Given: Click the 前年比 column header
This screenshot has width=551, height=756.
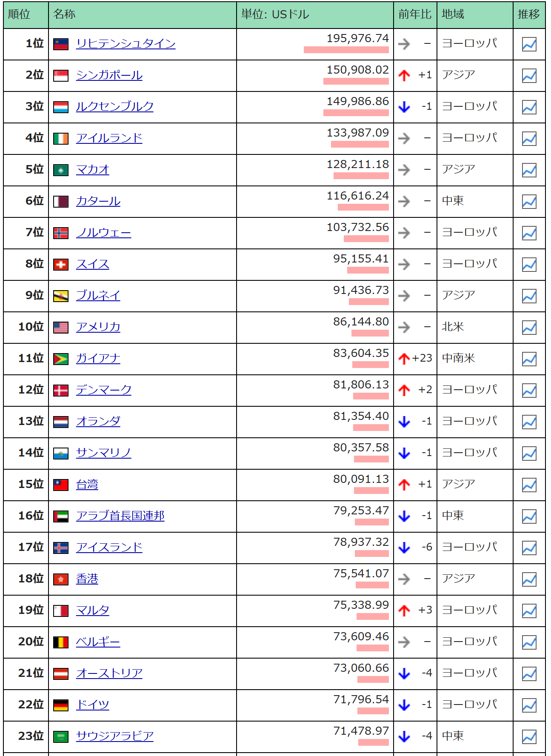Looking at the screenshot, I should [x=414, y=14].
